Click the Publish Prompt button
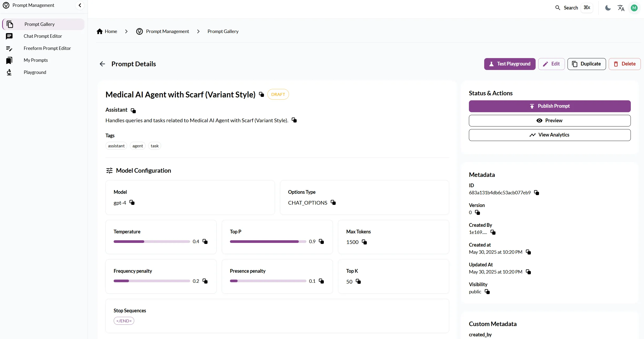Image resolution: width=644 pixels, height=339 pixels. (550, 106)
